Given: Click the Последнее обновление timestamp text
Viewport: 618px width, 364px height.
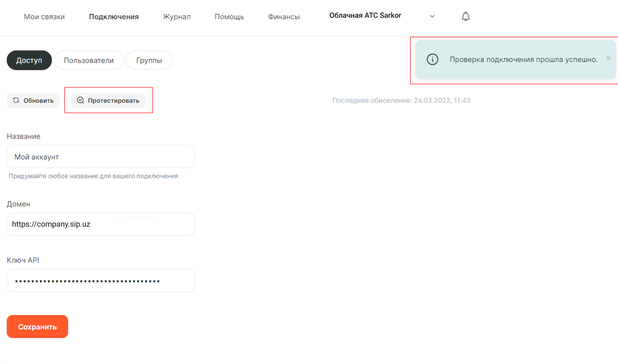Looking at the screenshot, I should (401, 100).
